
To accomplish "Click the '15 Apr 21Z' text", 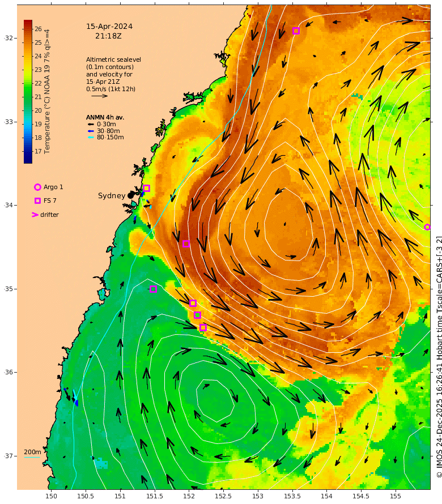I will [x=103, y=82].
